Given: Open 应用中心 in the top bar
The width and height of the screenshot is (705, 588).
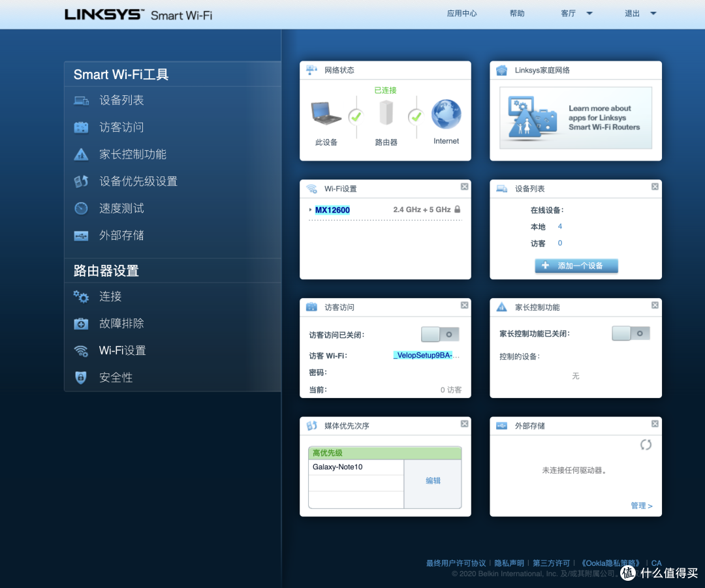Looking at the screenshot, I should coord(462,14).
